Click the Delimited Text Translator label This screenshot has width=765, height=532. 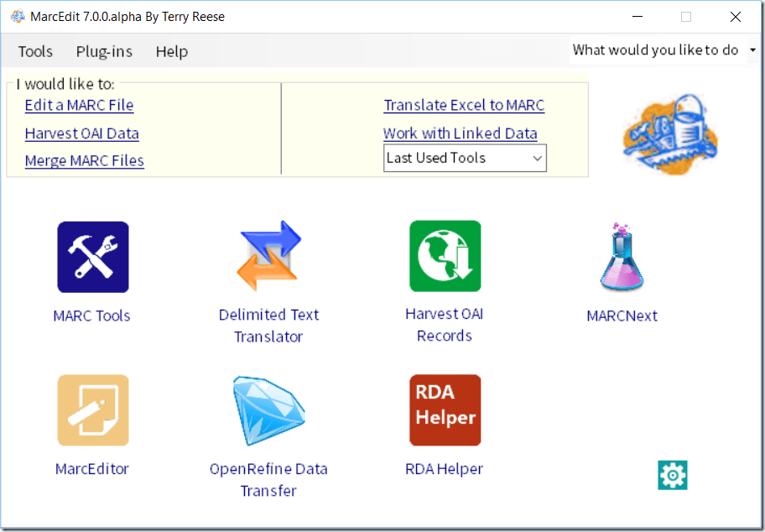click(x=268, y=326)
